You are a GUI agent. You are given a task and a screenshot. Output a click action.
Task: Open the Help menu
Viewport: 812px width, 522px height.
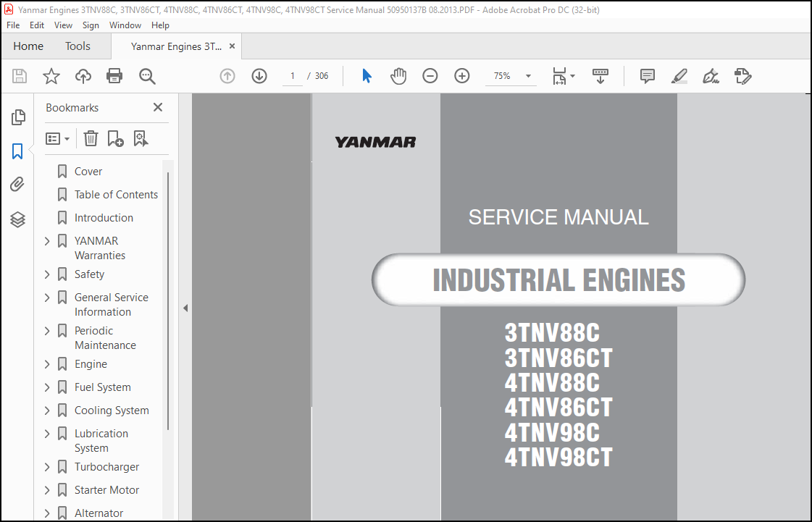click(160, 25)
